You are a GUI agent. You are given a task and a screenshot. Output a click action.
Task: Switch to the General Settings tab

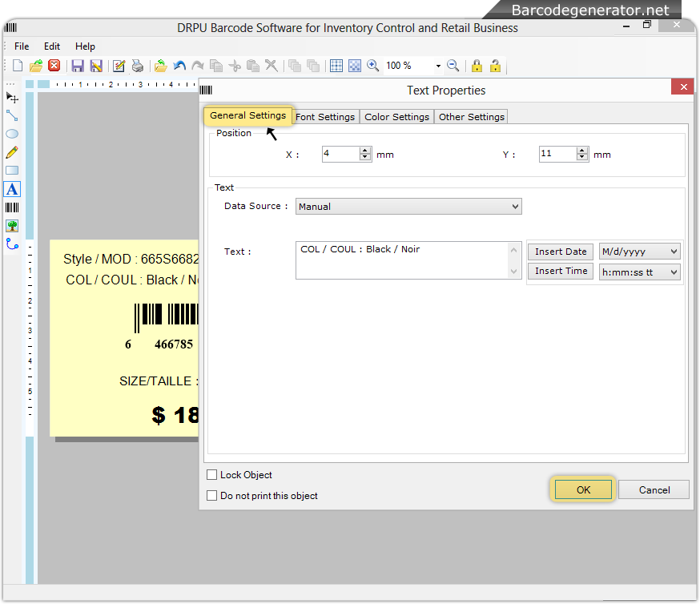[247, 115]
